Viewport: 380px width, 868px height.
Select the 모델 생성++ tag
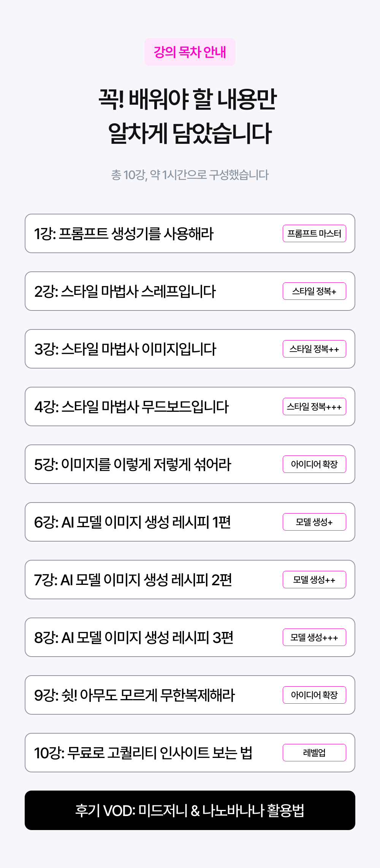tap(314, 580)
